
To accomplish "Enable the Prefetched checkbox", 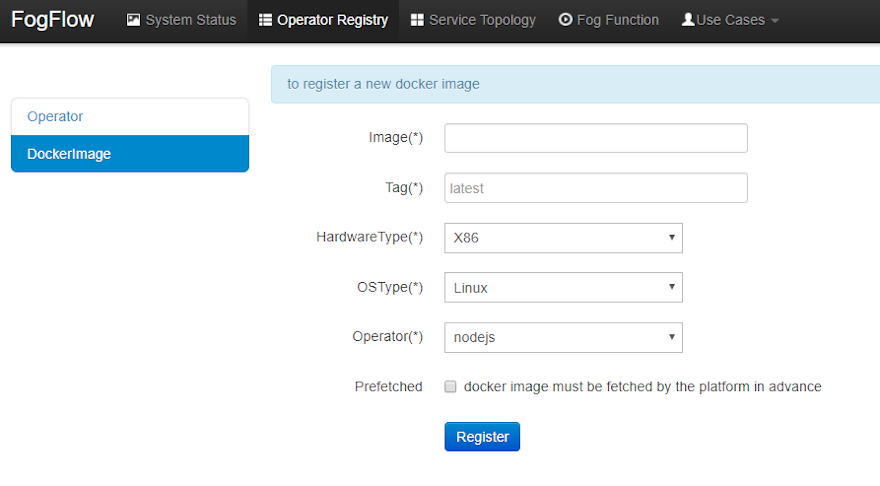I will pos(451,387).
